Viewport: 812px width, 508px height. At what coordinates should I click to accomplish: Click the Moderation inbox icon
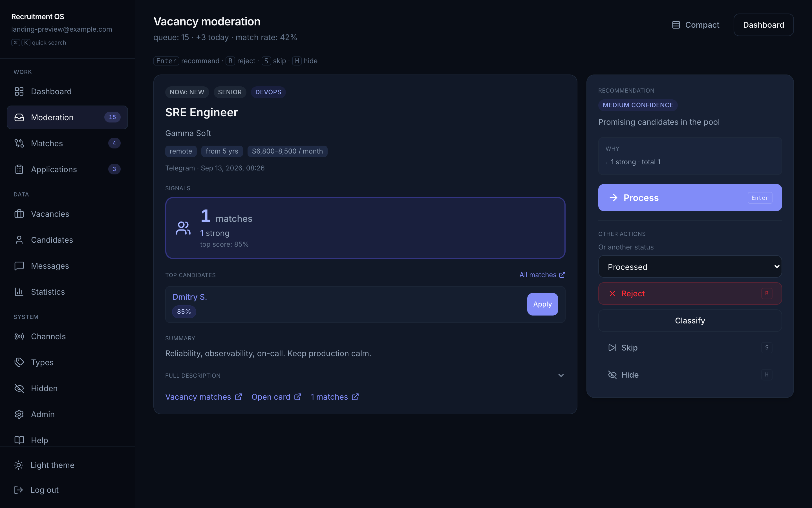tap(19, 117)
